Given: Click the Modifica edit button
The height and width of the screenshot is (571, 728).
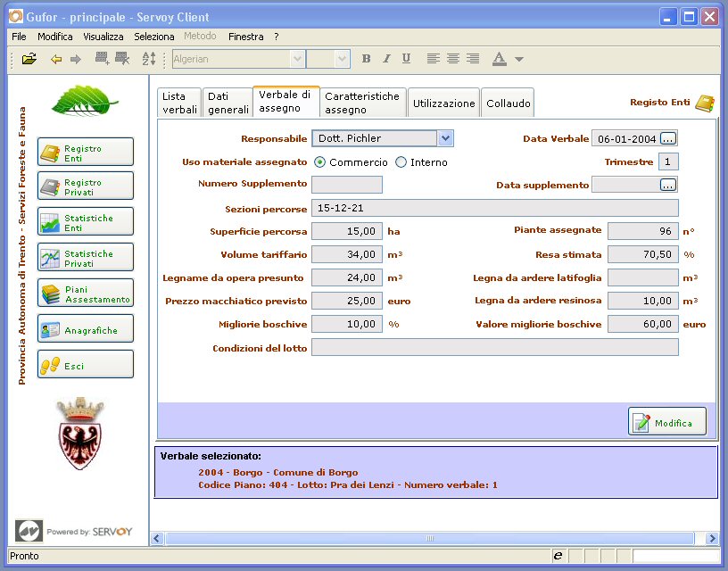Looking at the screenshot, I should pos(667,421).
